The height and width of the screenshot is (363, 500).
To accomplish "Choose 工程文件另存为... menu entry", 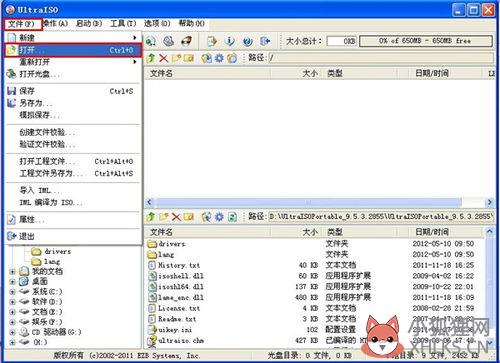I will (73, 173).
